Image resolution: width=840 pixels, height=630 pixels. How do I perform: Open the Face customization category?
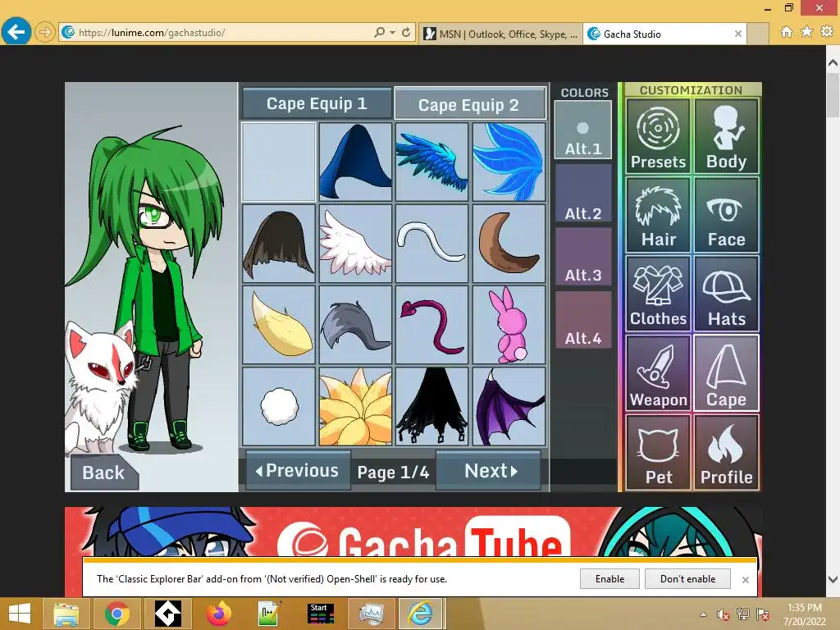pyautogui.click(x=726, y=215)
